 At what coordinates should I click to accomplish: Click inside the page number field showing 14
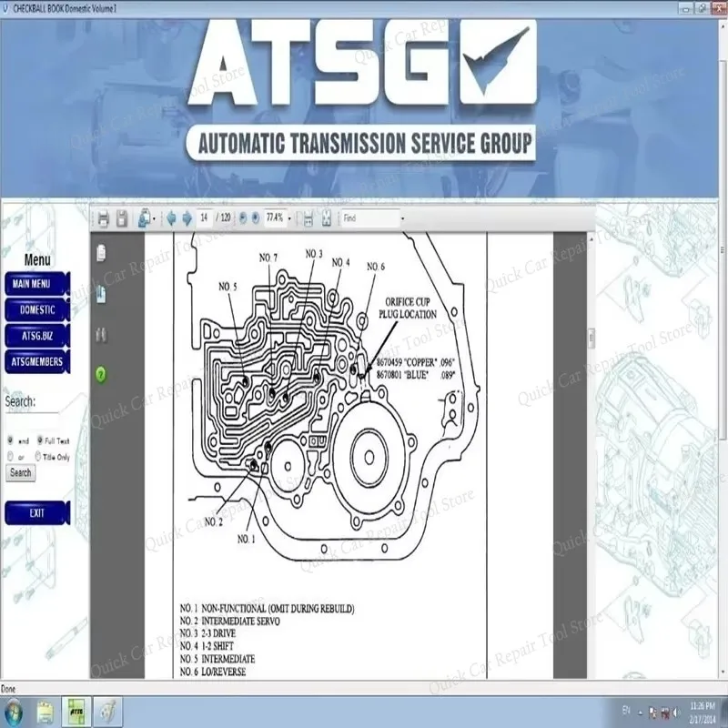202,217
